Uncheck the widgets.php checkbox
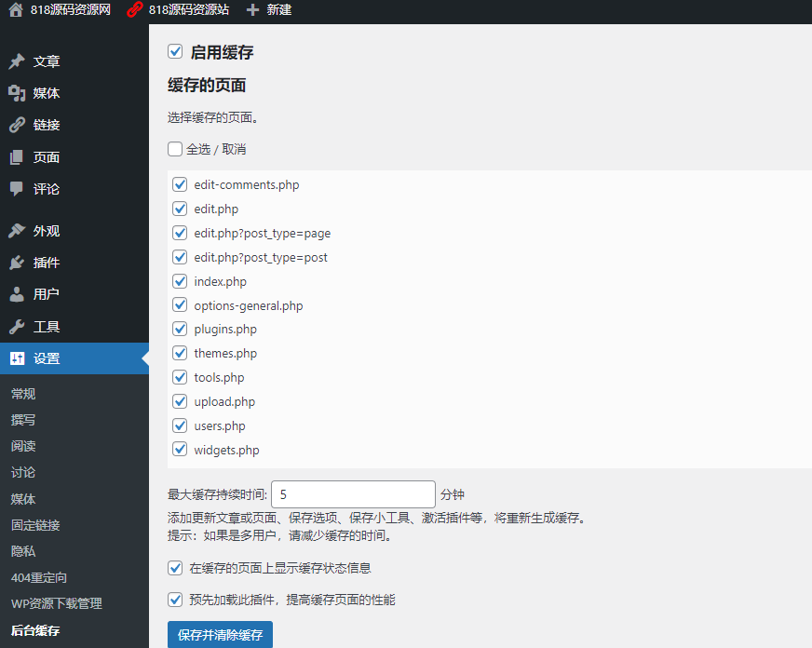812x648 pixels. click(x=180, y=449)
